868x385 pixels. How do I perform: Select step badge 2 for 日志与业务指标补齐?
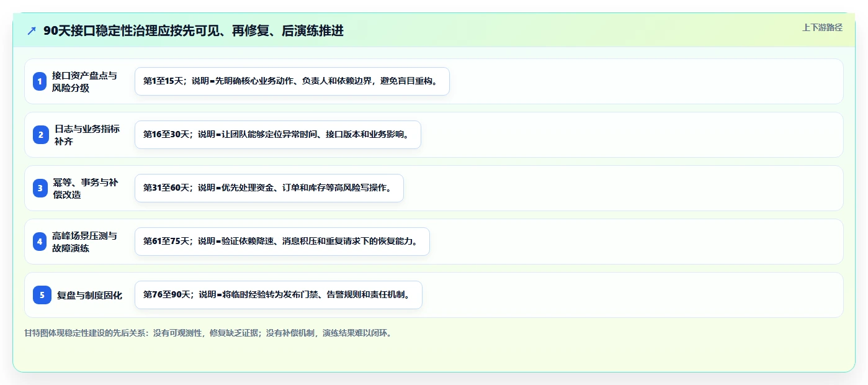[x=41, y=135]
